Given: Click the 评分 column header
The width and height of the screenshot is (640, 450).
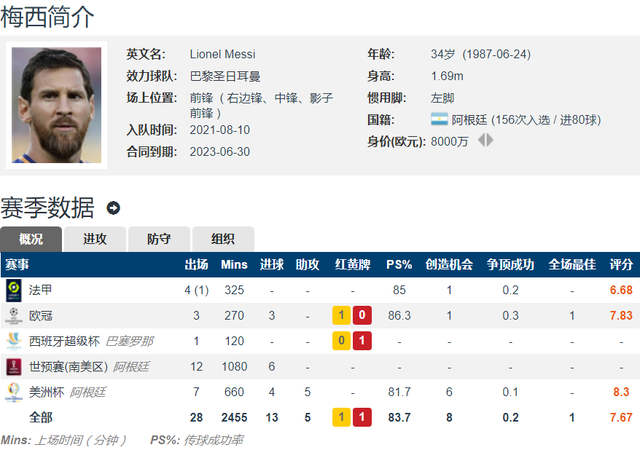Looking at the screenshot, I should pos(621,265).
